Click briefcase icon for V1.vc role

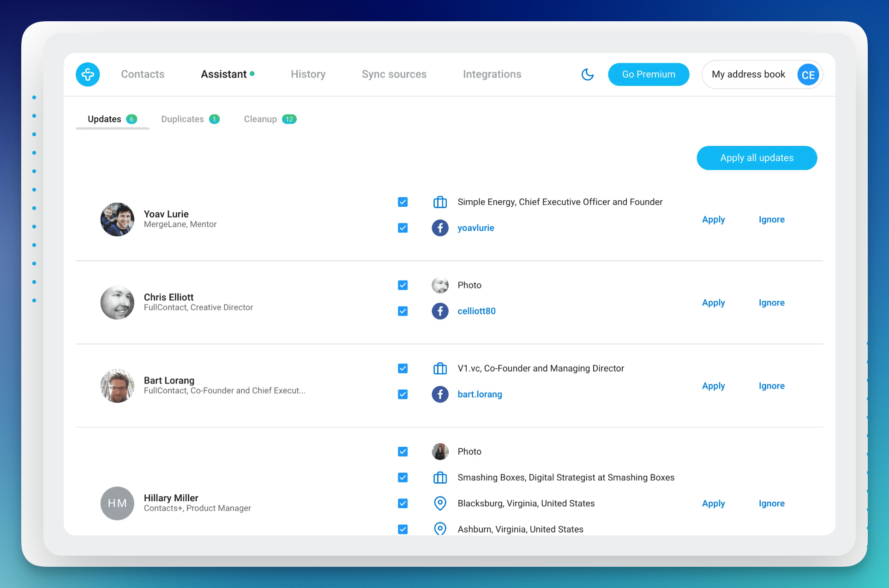click(x=440, y=368)
